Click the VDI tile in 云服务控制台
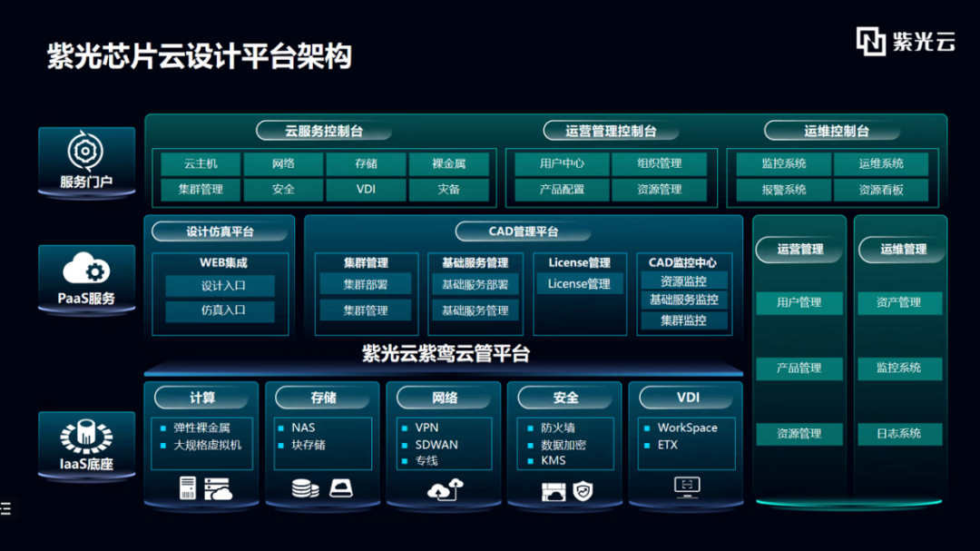Image resolution: width=980 pixels, height=551 pixels. click(x=366, y=190)
